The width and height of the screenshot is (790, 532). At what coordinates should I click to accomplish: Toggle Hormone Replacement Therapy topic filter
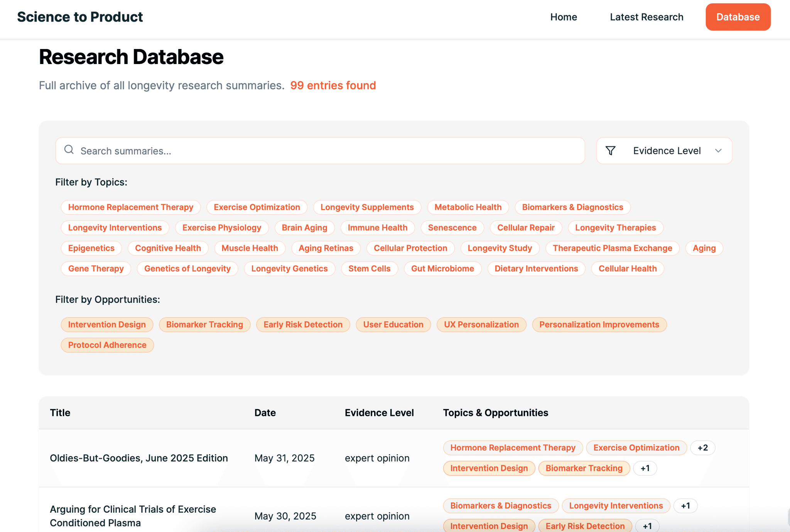(x=131, y=207)
